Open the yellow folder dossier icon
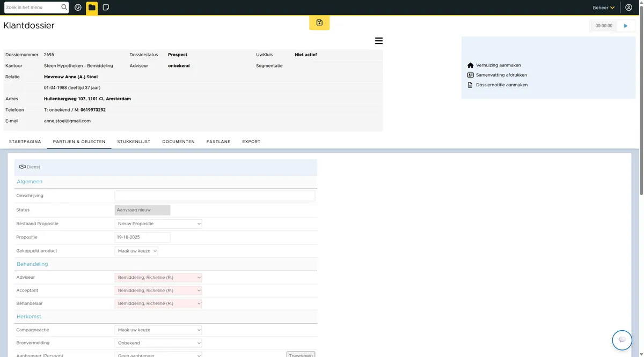The height and width of the screenshot is (357, 644). [92, 8]
